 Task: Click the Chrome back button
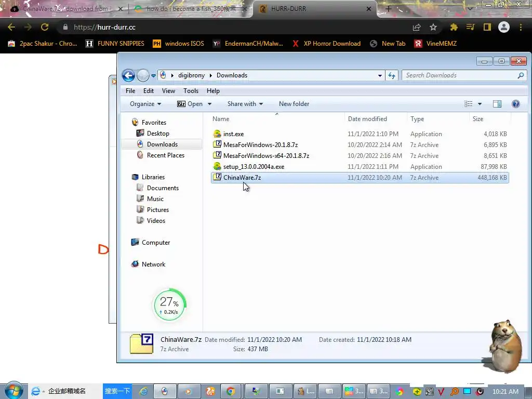pyautogui.click(x=11, y=27)
